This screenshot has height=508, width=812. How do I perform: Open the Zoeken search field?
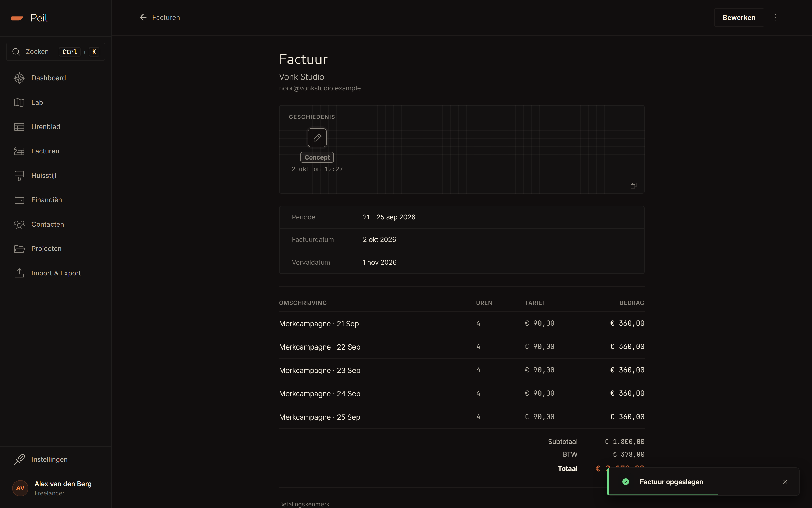pyautogui.click(x=56, y=52)
